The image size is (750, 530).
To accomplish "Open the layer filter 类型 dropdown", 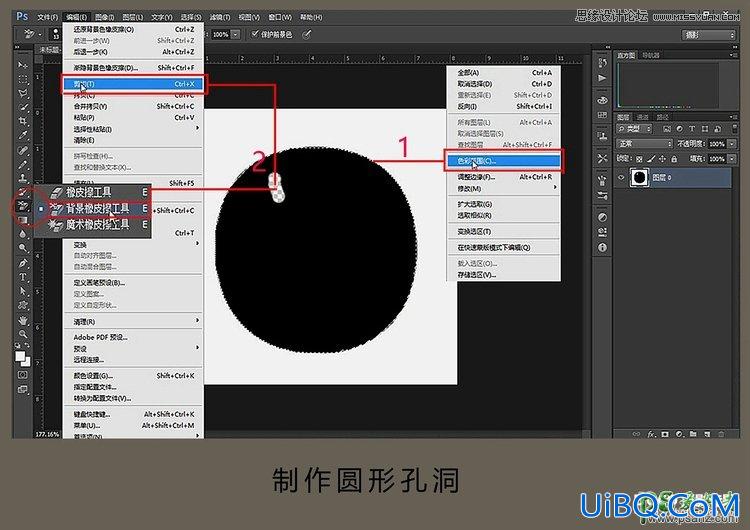I will pyautogui.click(x=634, y=129).
